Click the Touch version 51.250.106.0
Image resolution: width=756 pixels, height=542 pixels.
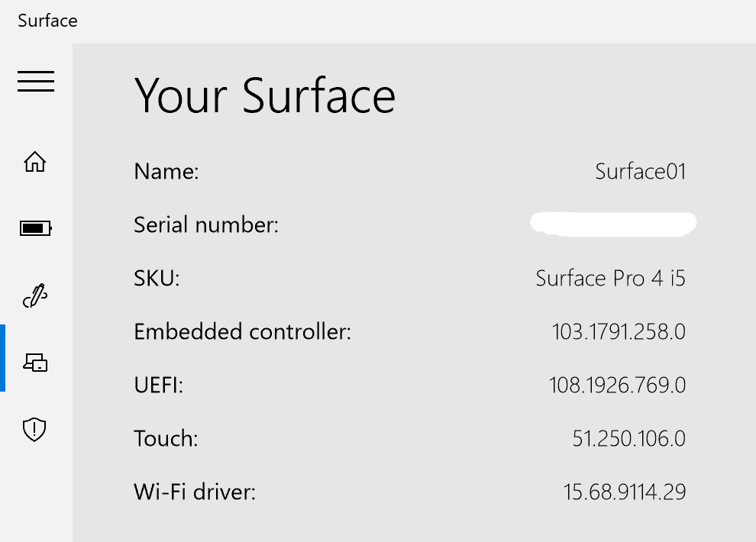[x=628, y=439]
